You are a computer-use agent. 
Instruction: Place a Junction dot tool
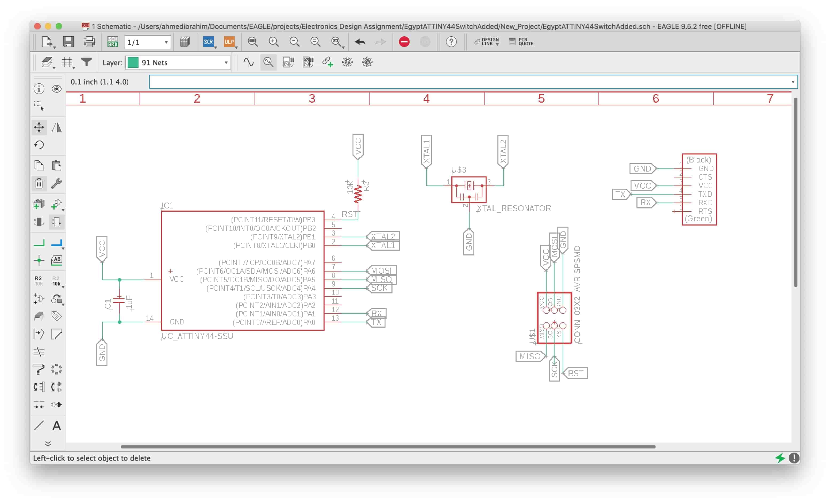pyautogui.click(x=39, y=260)
